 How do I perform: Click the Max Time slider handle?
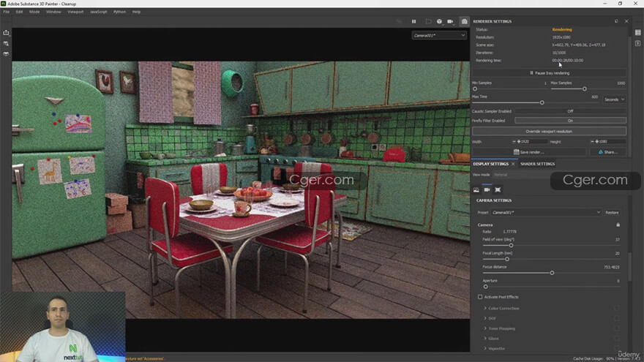[542, 102]
